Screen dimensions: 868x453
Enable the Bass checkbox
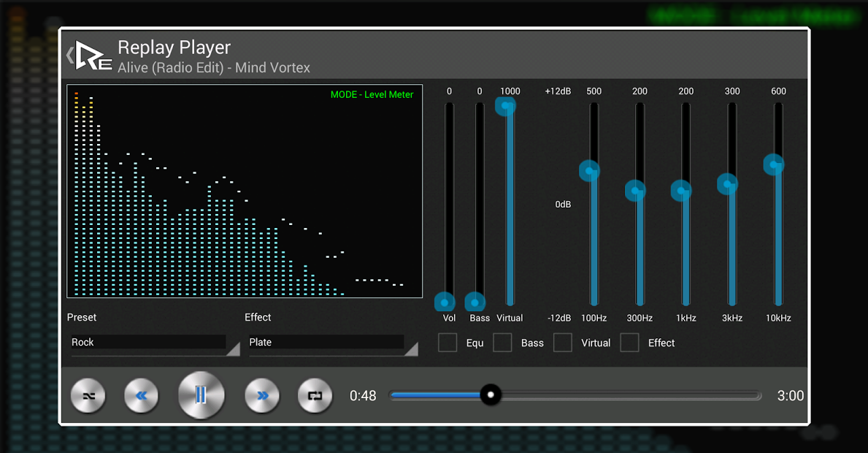point(502,343)
